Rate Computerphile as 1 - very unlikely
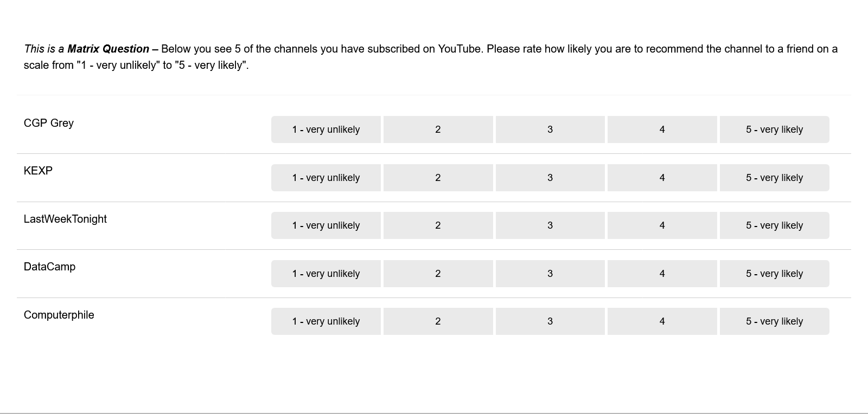Viewport: 868px width, 414px height. (325, 321)
